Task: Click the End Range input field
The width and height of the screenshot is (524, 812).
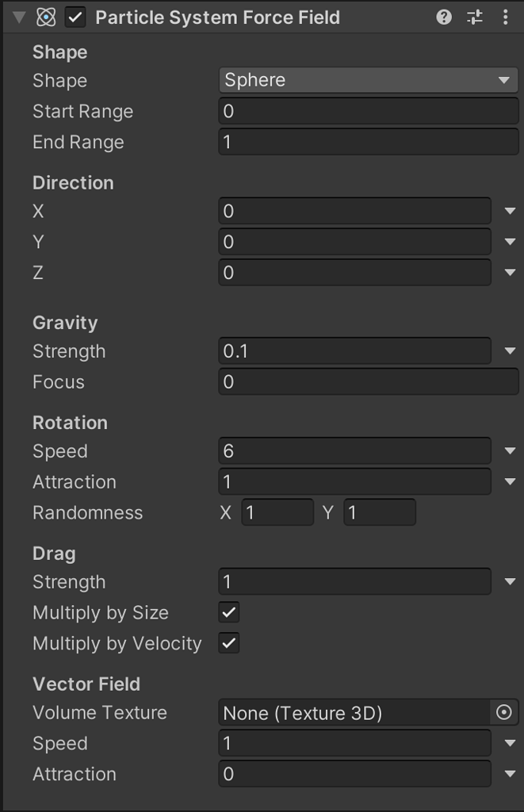Action: (x=368, y=142)
